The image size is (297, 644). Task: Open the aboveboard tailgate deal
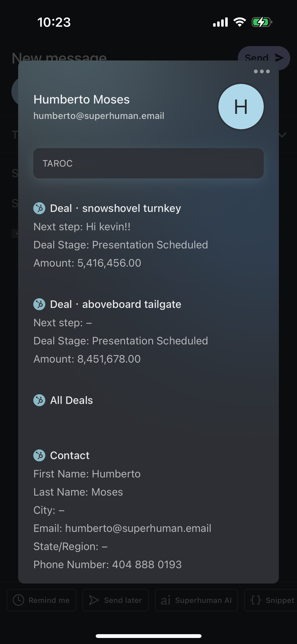tap(116, 304)
